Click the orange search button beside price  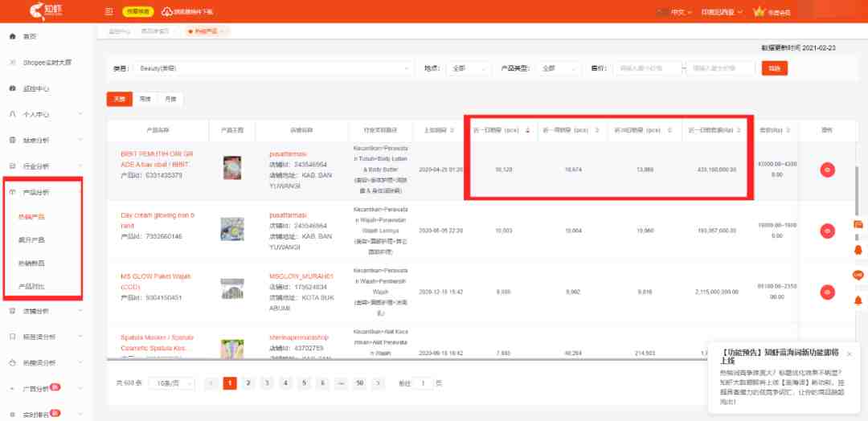pyautogui.click(x=774, y=68)
